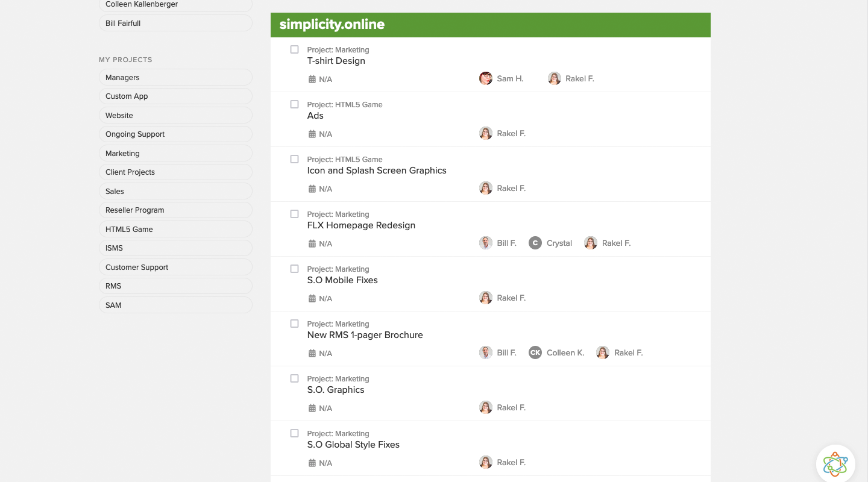Open the Reseller Program project
The height and width of the screenshot is (482, 868).
click(175, 210)
